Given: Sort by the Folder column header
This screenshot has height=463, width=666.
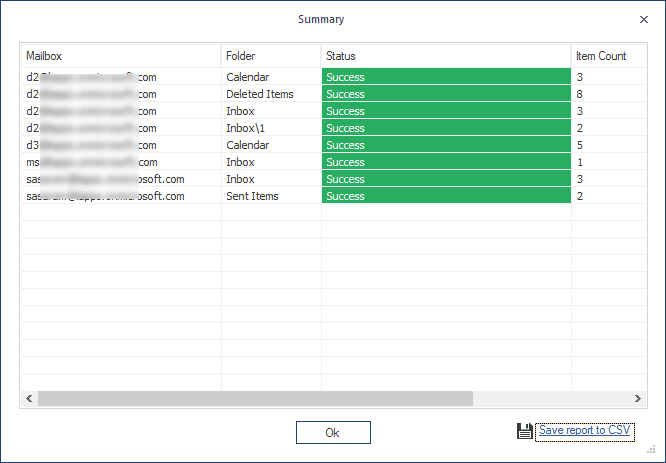Looking at the screenshot, I should click(x=271, y=56).
